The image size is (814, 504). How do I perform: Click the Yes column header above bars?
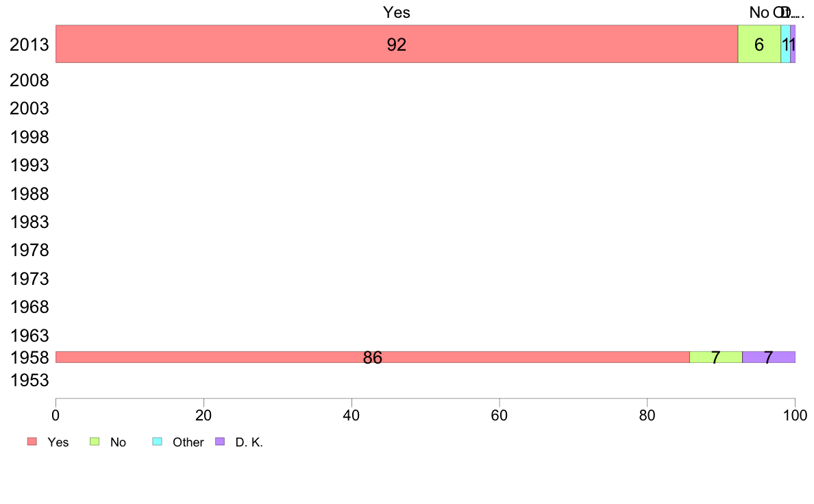click(397, 12)
